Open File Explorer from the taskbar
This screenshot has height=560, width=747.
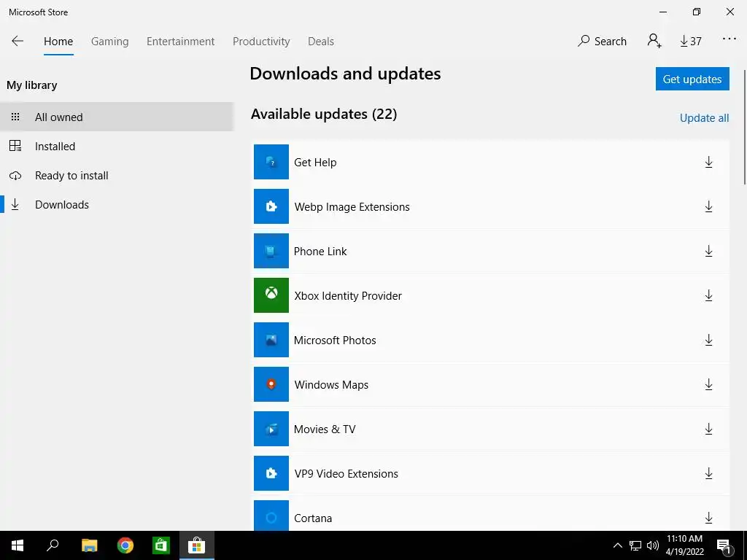pos(89,545)
